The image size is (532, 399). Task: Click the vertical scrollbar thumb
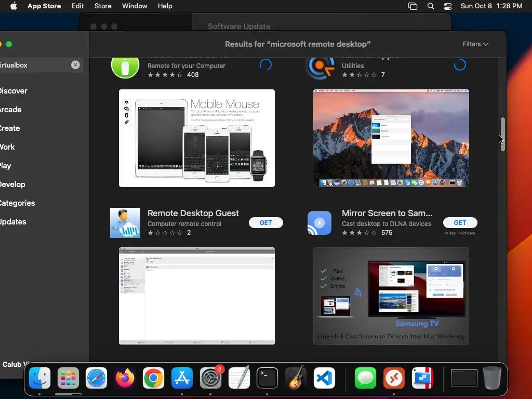502,134
